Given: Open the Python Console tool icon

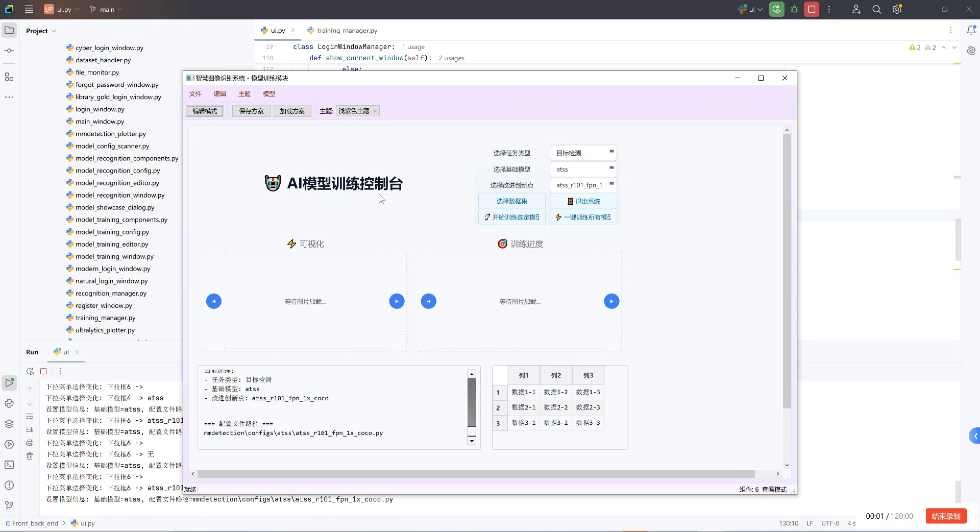Looking at the screenshot, I should coord(9,403).
